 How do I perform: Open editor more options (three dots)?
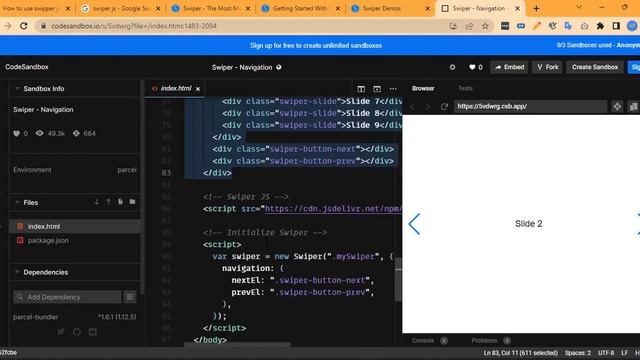(393, 89)
